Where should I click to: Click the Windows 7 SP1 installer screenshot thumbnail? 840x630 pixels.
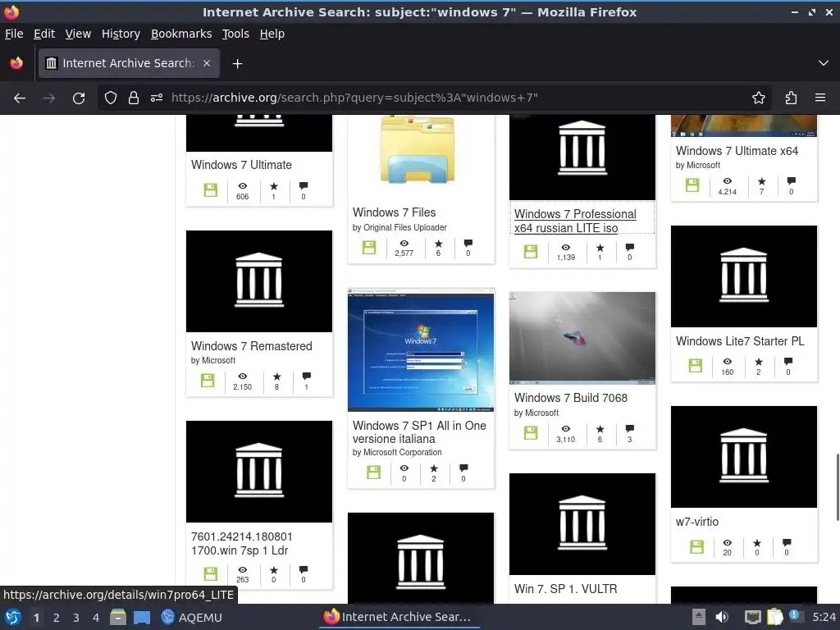(x=421, y=351)
